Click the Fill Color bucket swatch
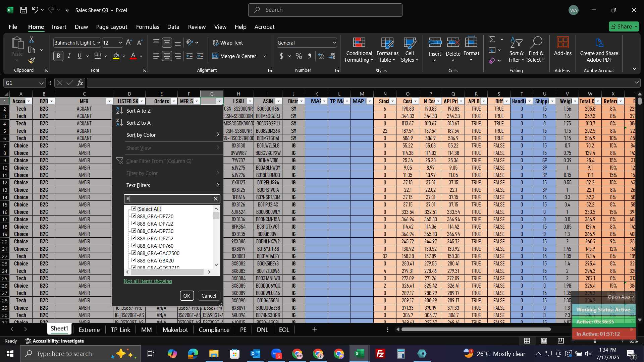 click(116, 56)
